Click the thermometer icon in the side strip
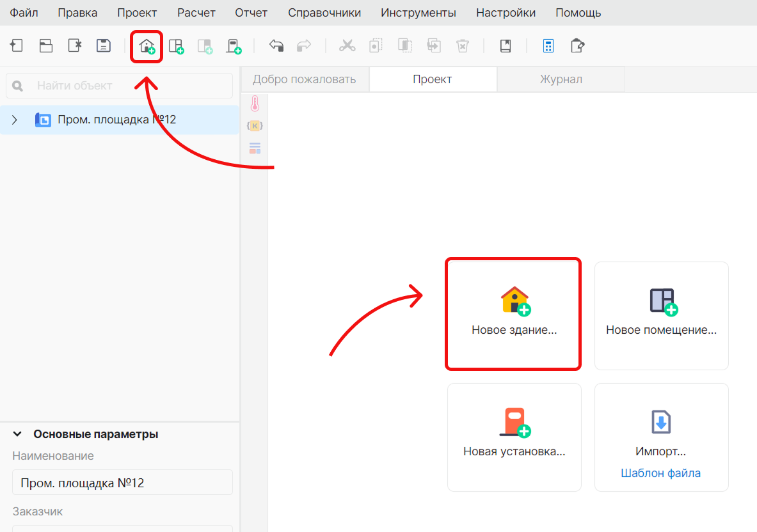 (x=255, y=104)
